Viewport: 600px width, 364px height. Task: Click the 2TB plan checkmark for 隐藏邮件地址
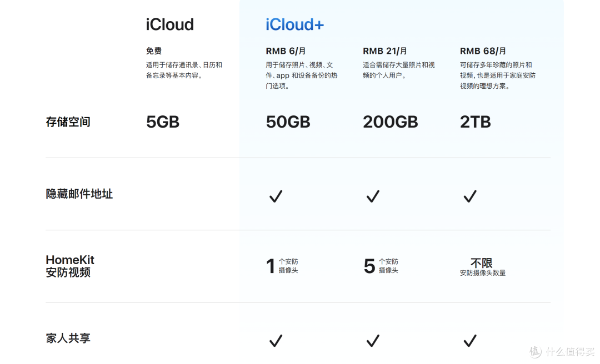pos(469,196)
